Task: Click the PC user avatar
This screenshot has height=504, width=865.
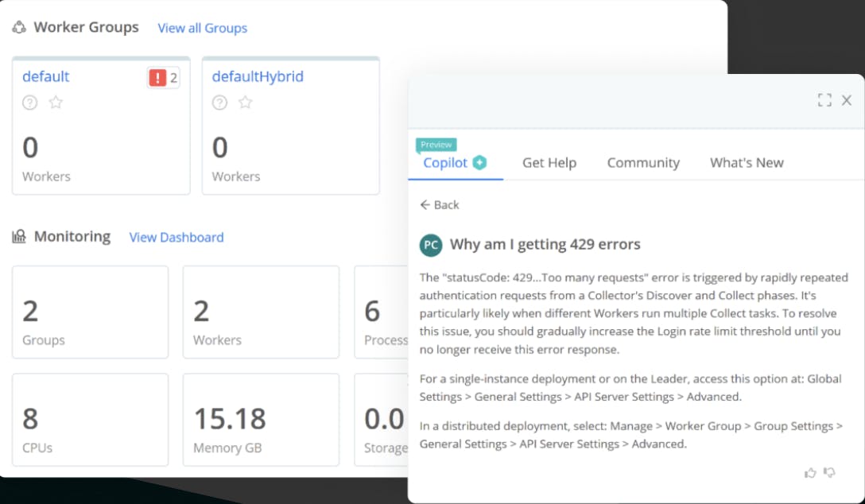Action: [x=430, y=245]
